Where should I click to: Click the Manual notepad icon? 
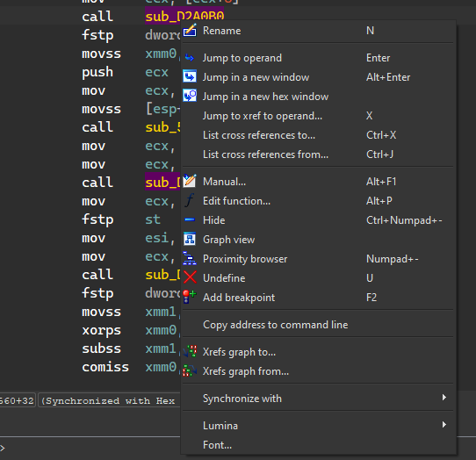coord(190,181)
